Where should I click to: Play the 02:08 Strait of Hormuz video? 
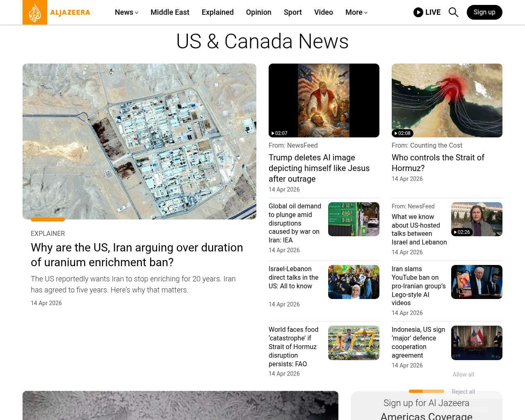[x=447, y=100]
